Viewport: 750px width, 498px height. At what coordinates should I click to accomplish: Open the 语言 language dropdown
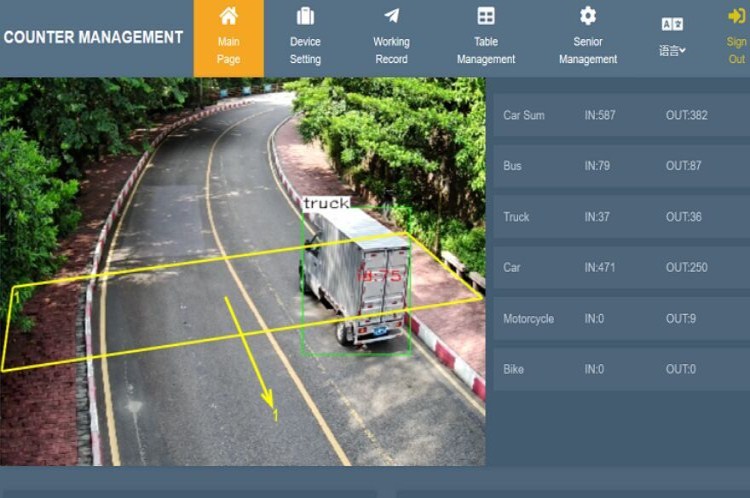672,50
